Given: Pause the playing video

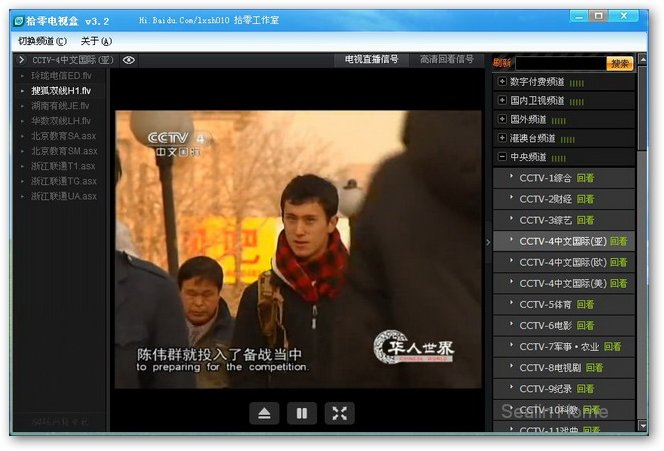Looking at the screenshot, I should [x=302, y=413].
